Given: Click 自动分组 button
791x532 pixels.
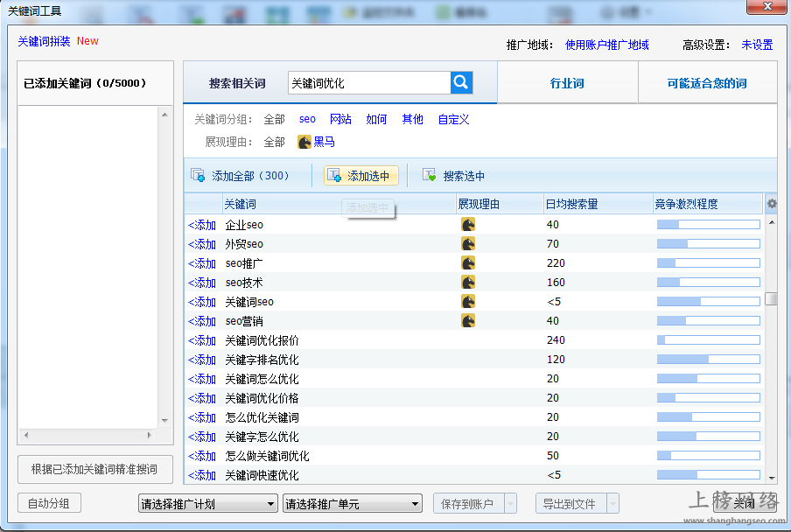Looking at the screenshot, I should (49, 504).
